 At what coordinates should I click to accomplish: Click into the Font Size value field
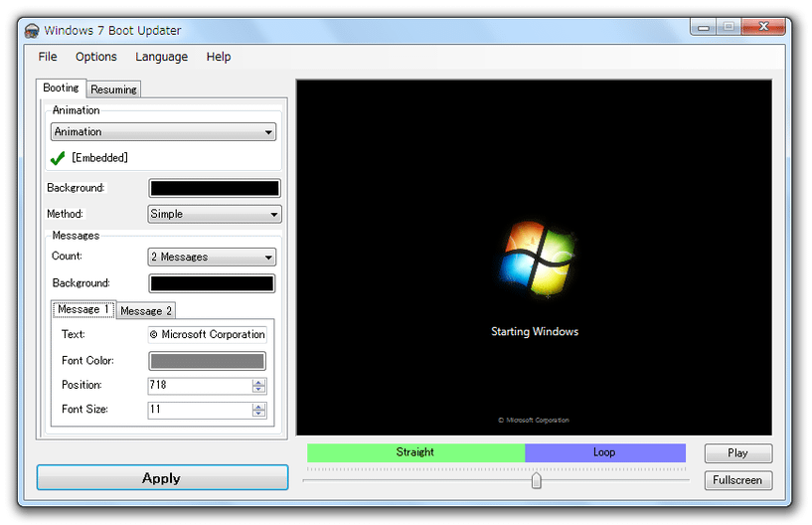[x=200, y=410]
